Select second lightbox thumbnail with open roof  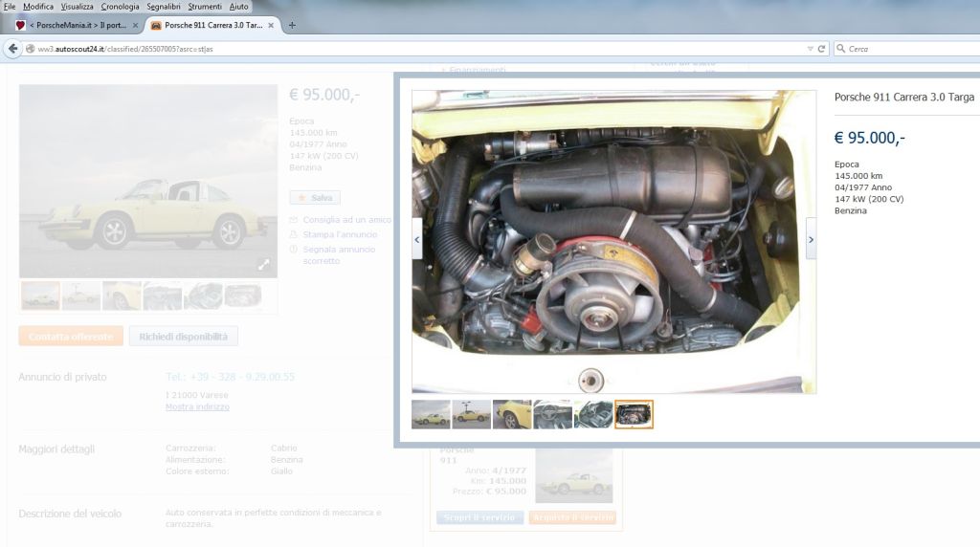point(471,415)
